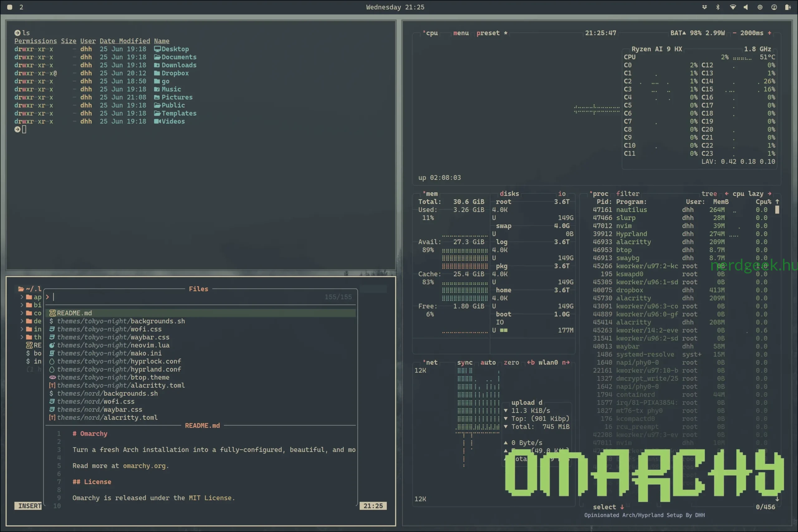Image resolution: width=798 pixels, height=532 pixels.
Task: Switch sorting left with arrow before cpu lazy
Action: pyautogui.click(x=726, y=194)
